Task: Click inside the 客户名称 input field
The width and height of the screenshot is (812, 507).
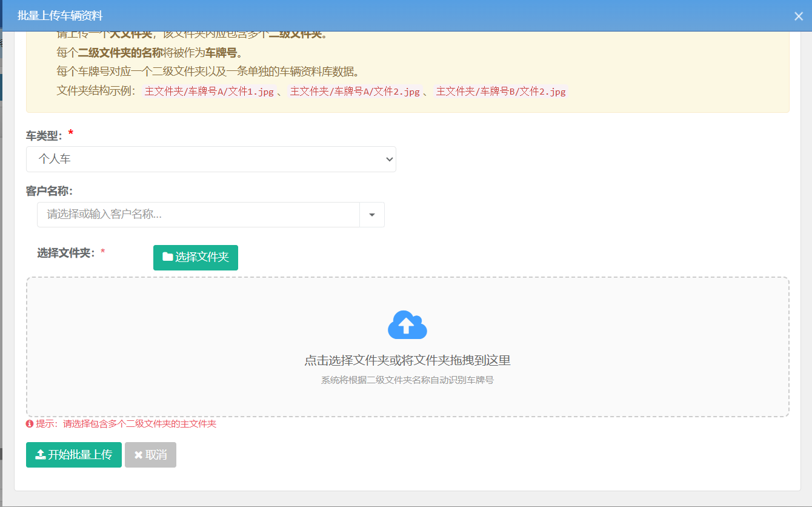Action: coord(182,215)
